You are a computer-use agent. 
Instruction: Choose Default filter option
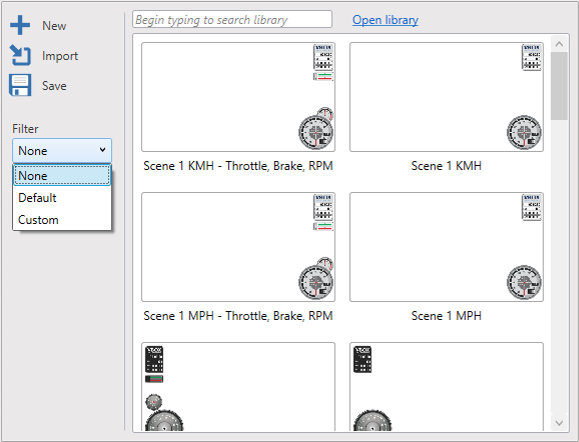pyautogui.click(x=62, y=198)
